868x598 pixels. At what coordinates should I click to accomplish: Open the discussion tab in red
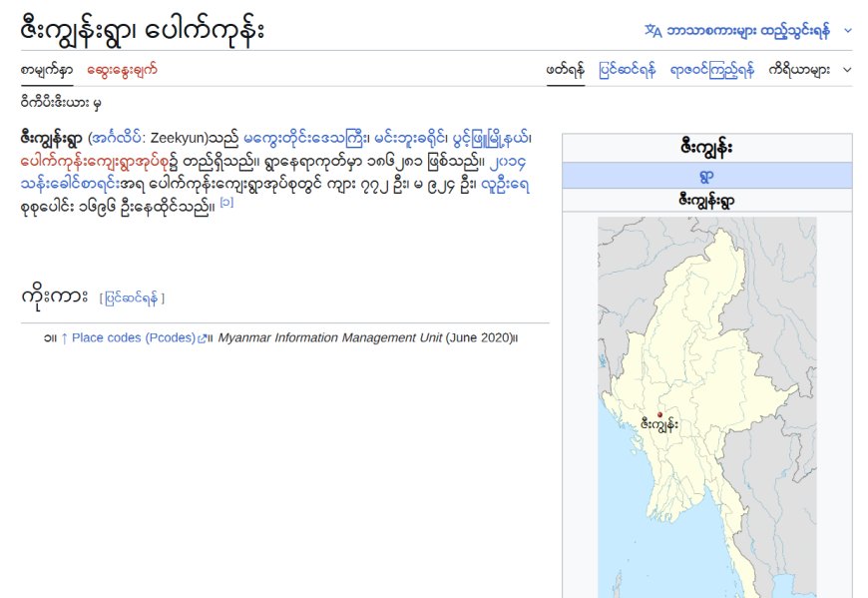[122, 70]
